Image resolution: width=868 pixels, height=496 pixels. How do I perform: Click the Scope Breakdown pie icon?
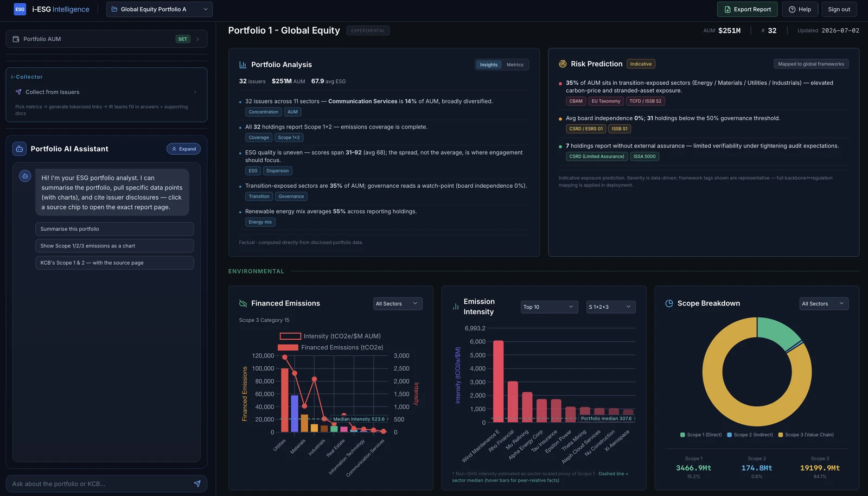click(669, 303)
